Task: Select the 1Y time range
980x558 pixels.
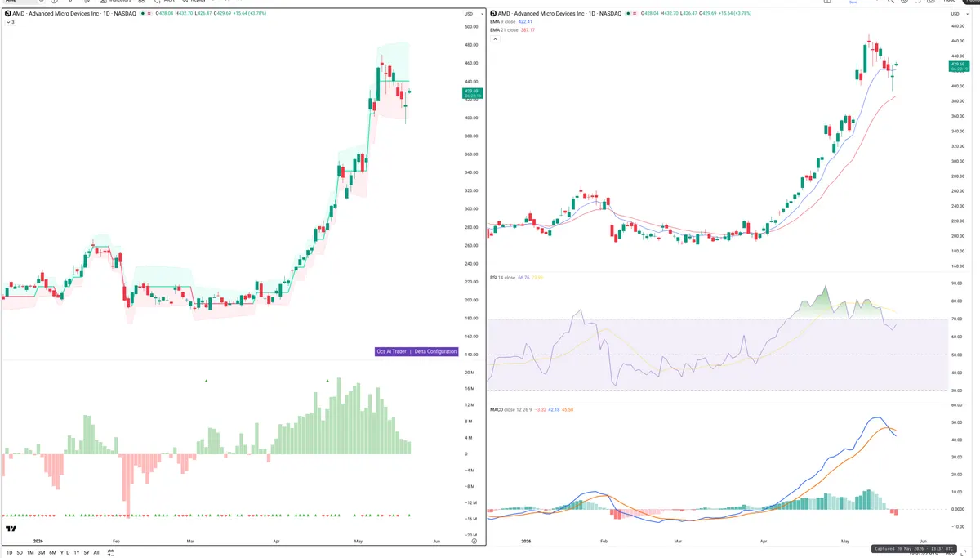Action: click(x=77, y=553)
